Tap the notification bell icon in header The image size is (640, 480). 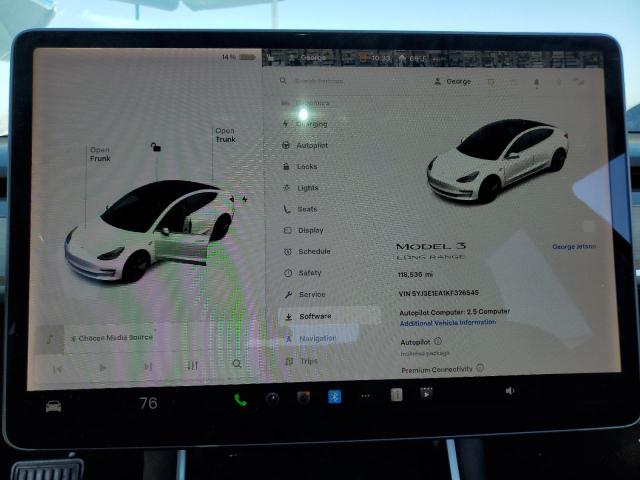(x=535, y=82)
